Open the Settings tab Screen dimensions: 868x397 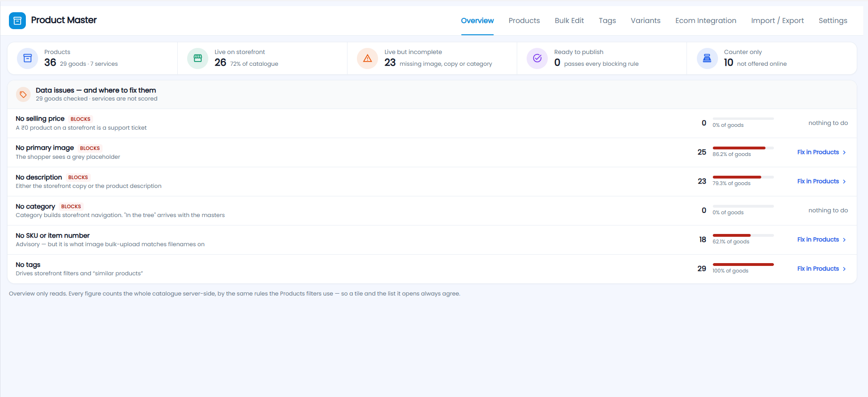(x=833, y=21)
